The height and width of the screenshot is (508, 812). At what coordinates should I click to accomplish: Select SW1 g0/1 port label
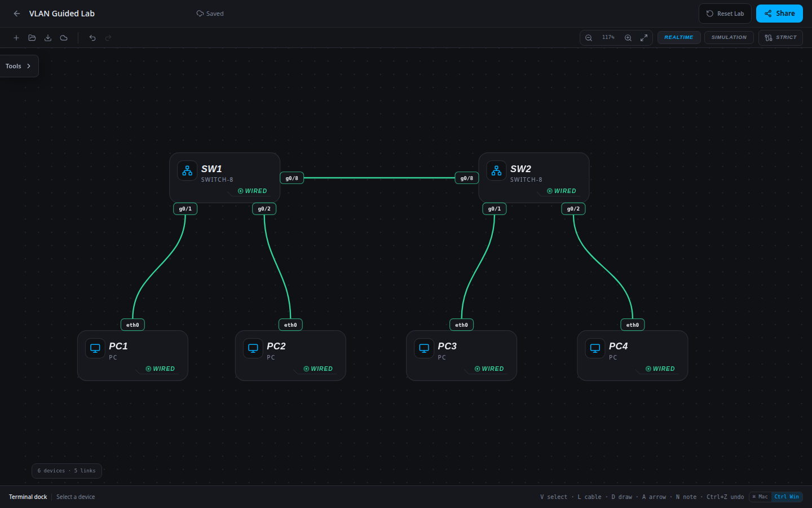(186, 209)
